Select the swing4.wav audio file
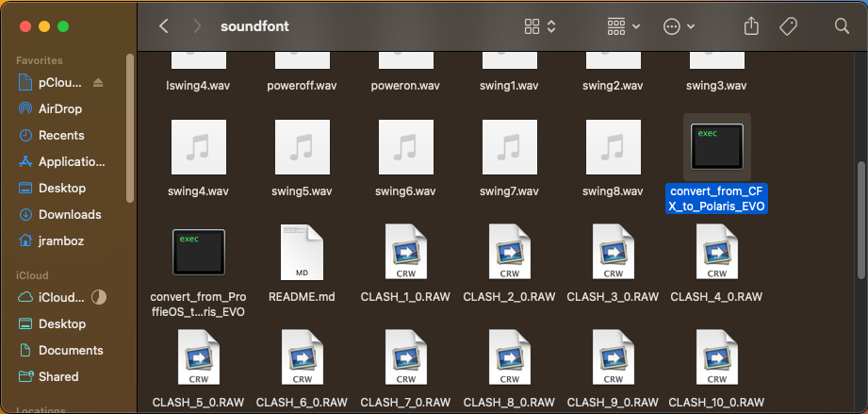Screen dimensions: 868x414 (x=198, y=147)
